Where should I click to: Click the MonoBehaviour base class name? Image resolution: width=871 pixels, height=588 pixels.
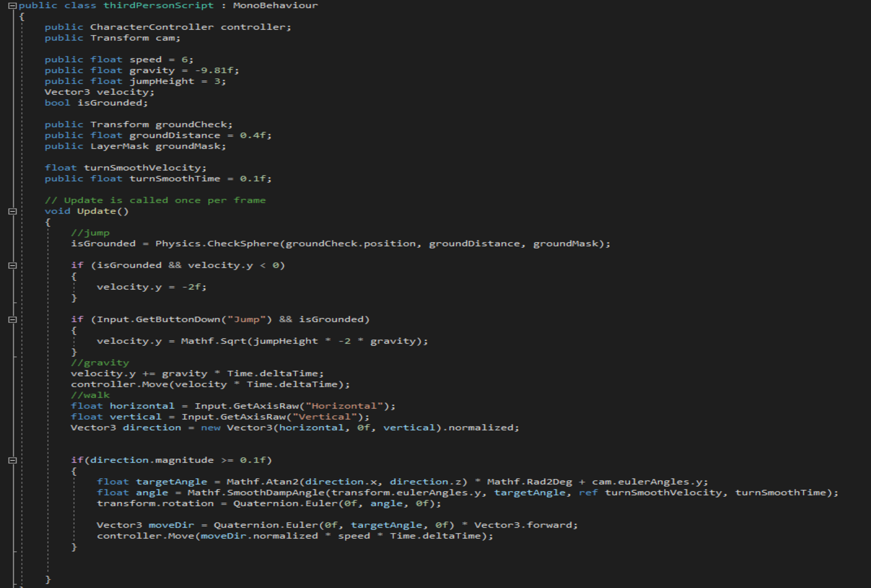(x=275, y=5)
